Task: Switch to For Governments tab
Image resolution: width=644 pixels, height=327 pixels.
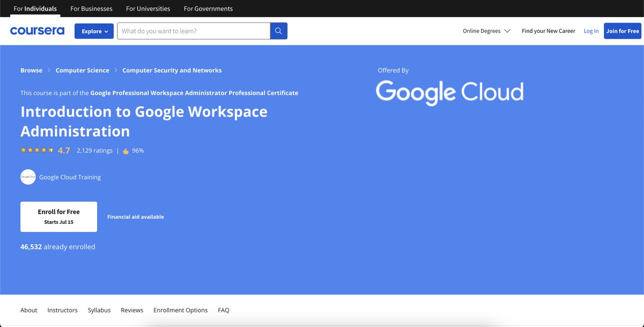Action: (x=208, y=9)
